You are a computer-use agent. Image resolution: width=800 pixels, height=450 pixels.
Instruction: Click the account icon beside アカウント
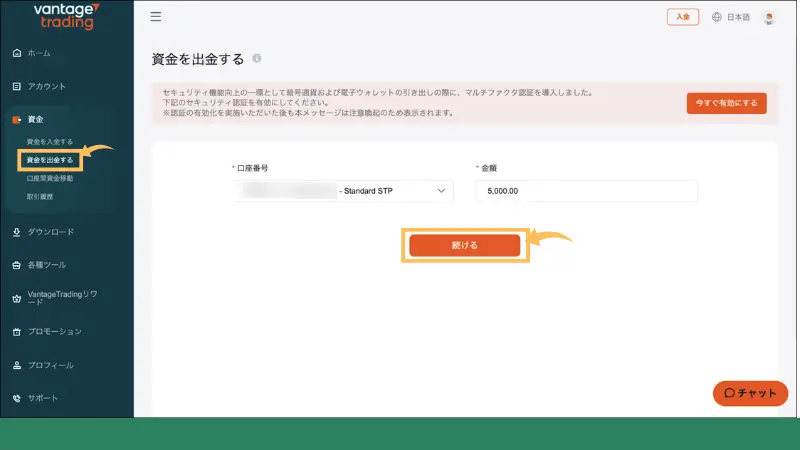(17, 86)
